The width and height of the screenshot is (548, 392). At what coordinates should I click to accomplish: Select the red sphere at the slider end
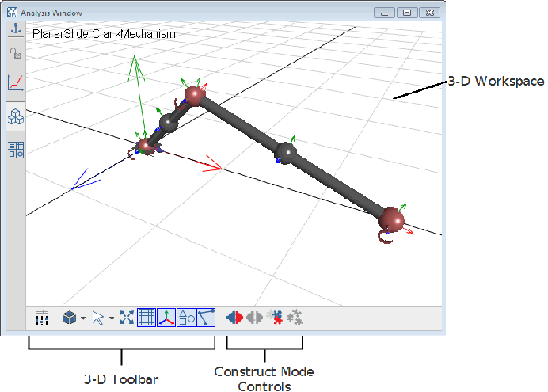(x=391, y=220)
